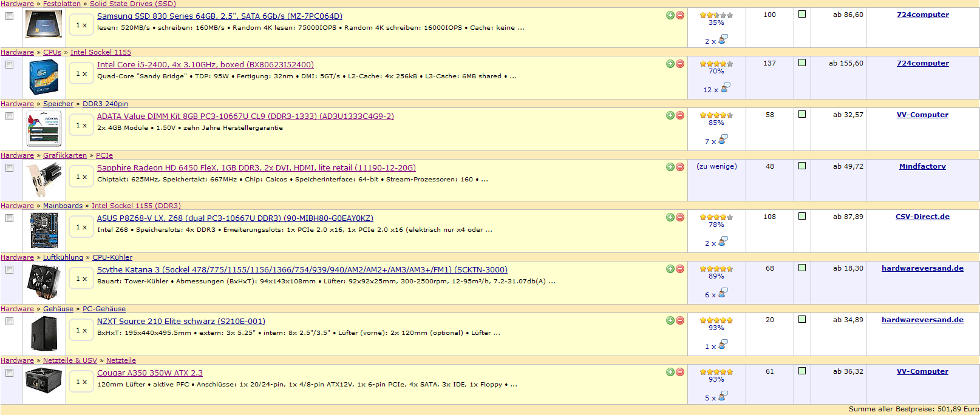Go to Festplatten breadcrumb category
Viewport: 980px width, 415px height.
[x=62, y=4]
